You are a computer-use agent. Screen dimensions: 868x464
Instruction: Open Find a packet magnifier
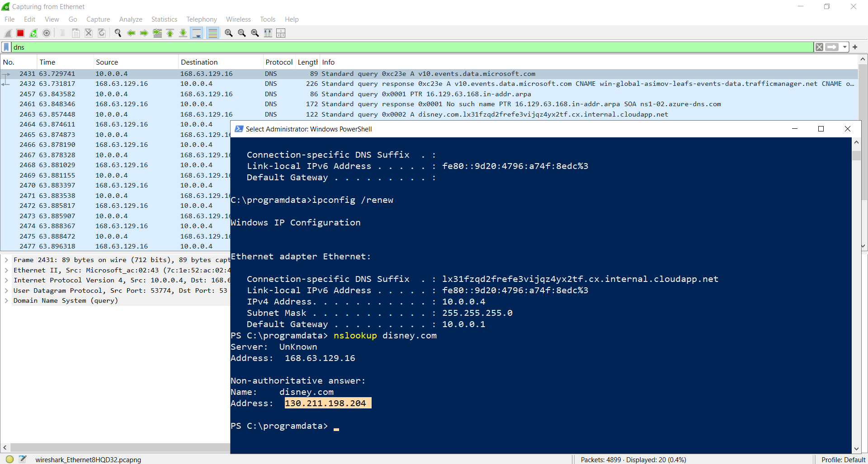click(118, 33)
